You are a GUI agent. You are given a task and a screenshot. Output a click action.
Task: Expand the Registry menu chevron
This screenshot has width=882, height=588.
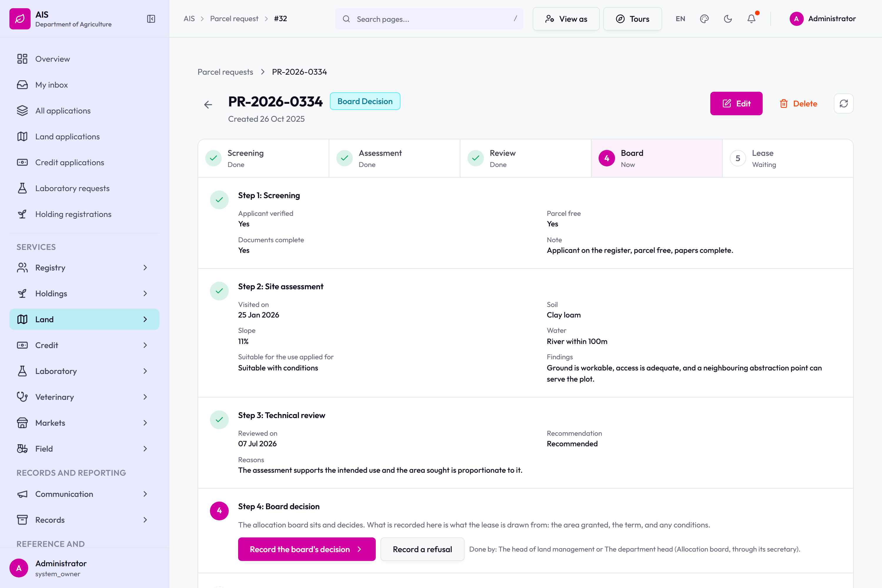click(x=145, y=267)
